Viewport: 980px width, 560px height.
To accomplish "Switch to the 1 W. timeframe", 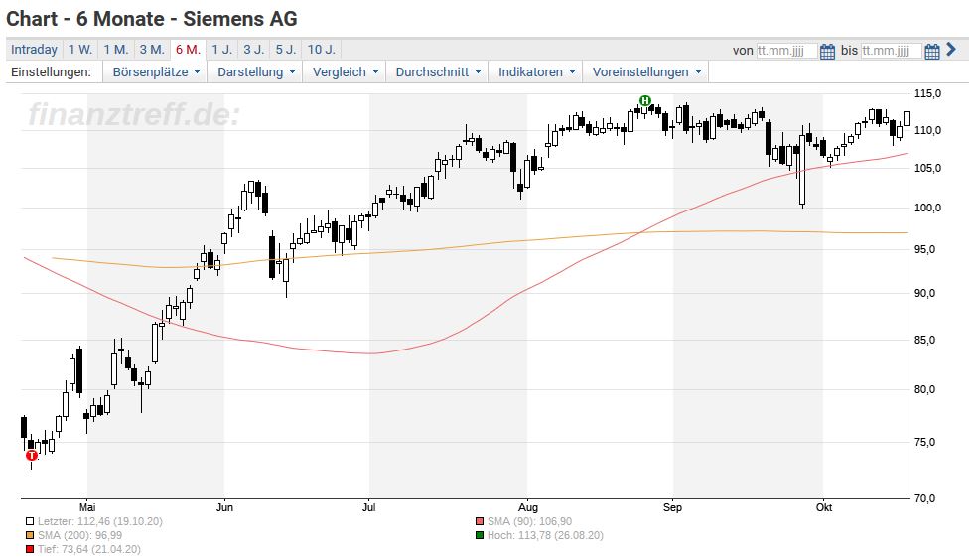I will pyautogui.click(x=80, y=50).
